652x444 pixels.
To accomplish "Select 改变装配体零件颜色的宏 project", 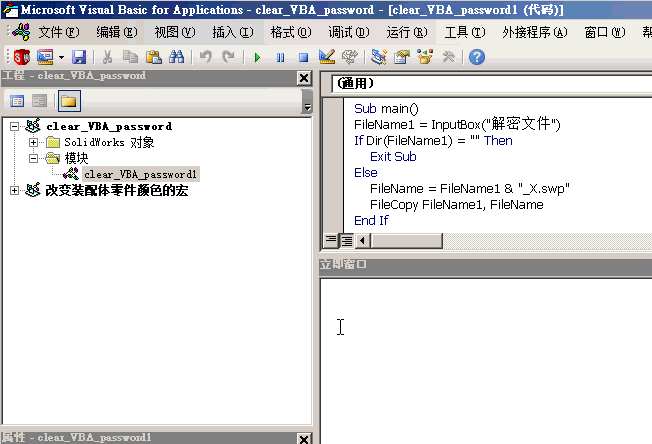I will (x=116, y=190).
